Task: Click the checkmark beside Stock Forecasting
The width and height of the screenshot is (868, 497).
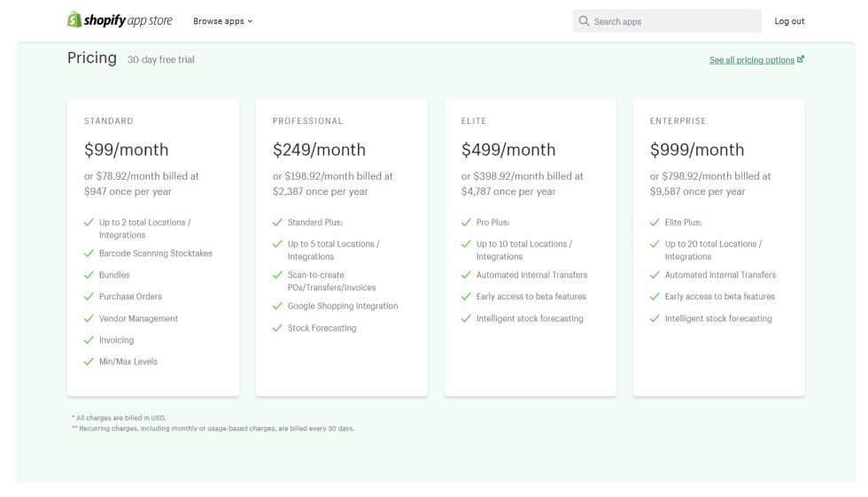Action: pos(277,328)
